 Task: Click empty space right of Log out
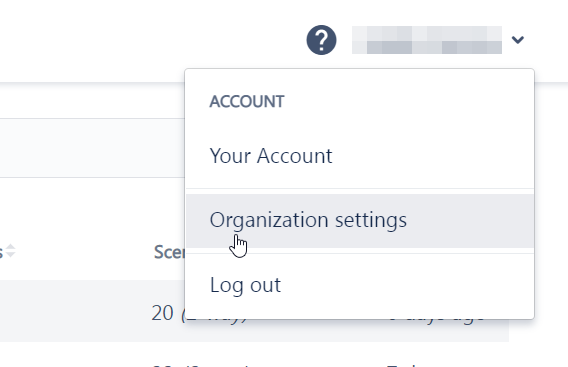(406, 285)
